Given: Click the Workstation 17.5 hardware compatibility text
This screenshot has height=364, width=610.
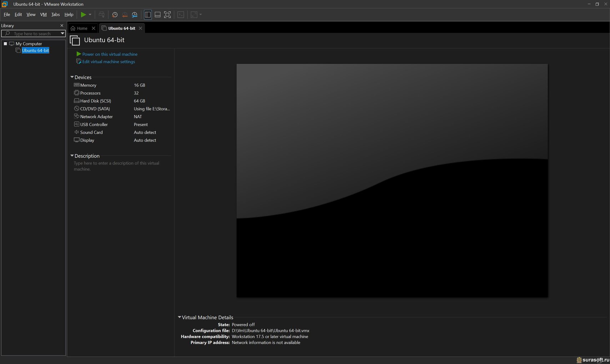Looking at the screenshot, I should [270, 337].
